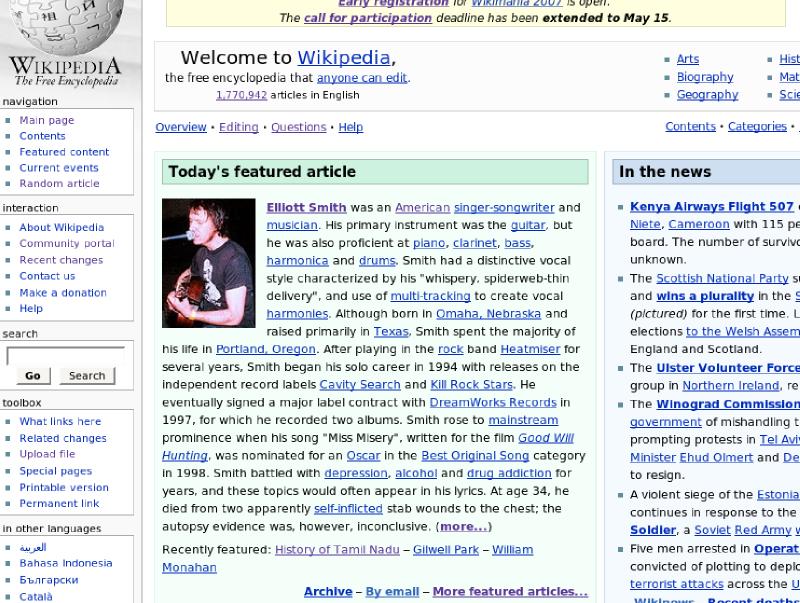The width and height of the screenshot is (800, 603).
Task: Load a Random article from sidebar
Action: (59, 184)
